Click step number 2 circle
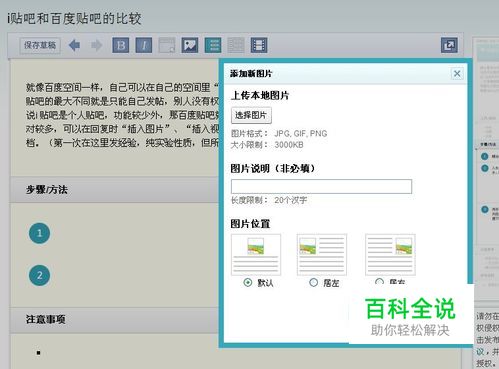499x369 pixels. [x=40, y=275]
